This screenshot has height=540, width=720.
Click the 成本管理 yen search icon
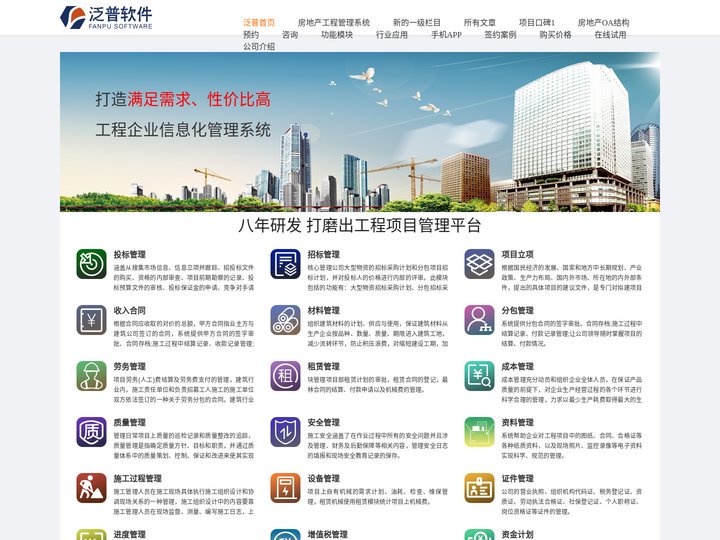point(479,376)
